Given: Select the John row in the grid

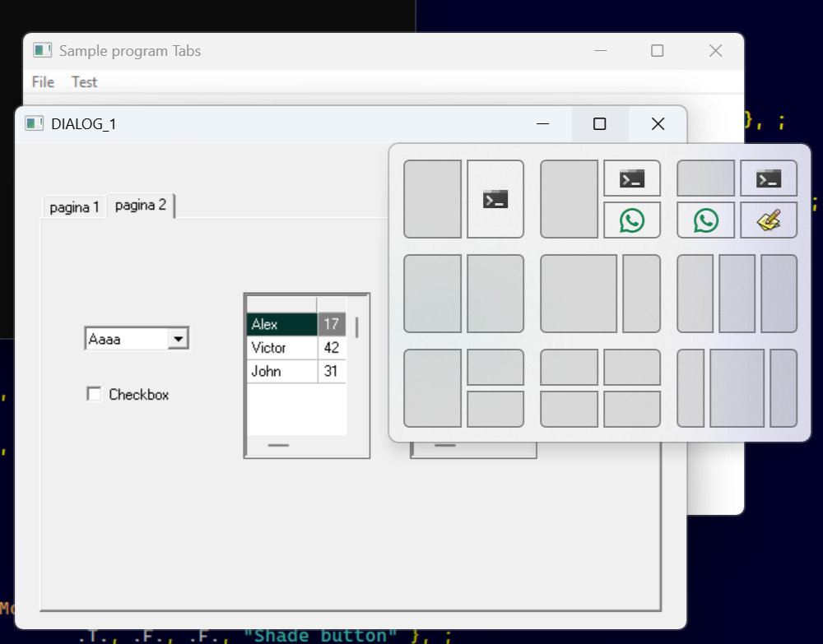Looking at the screenshot, I should tap(281, 371).
